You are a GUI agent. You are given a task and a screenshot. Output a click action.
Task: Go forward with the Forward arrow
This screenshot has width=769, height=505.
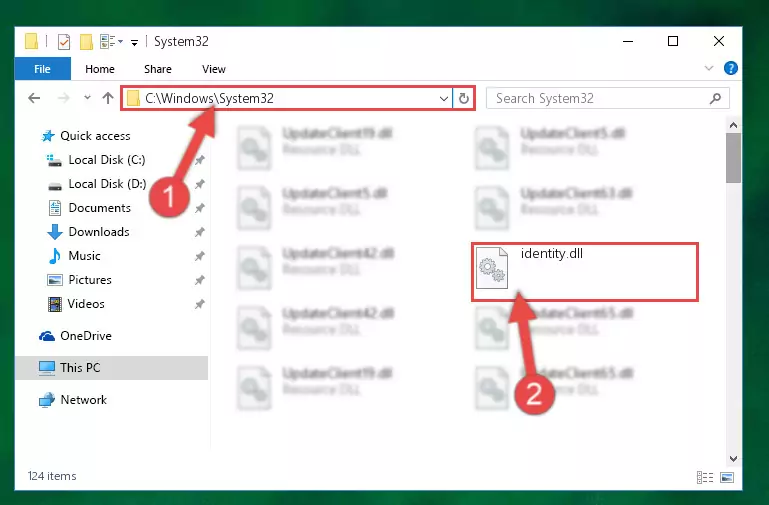coord(63,98)
